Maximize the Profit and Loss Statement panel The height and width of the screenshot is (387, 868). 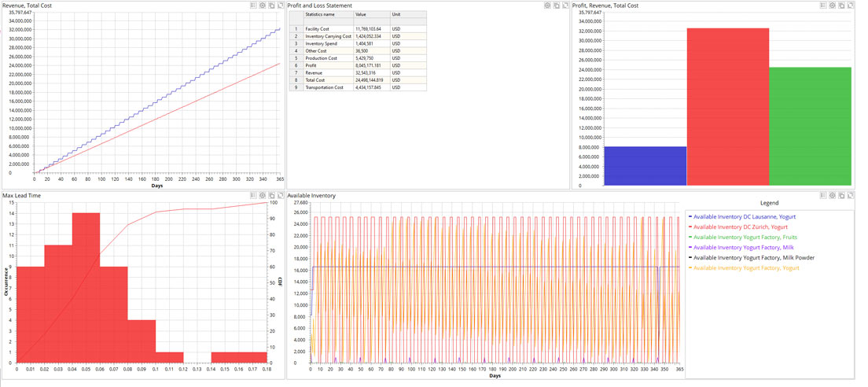click(x=565, y=6)
